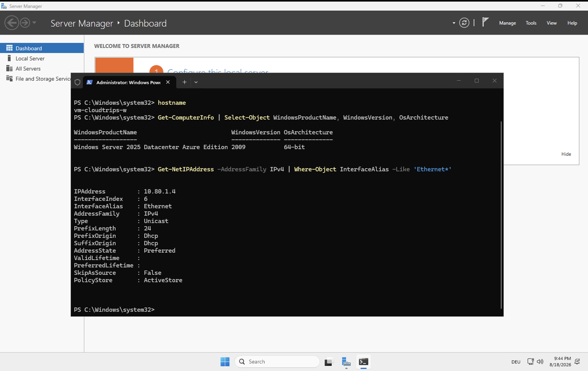Click the admin shield icon in terminal

pos(77,82)
